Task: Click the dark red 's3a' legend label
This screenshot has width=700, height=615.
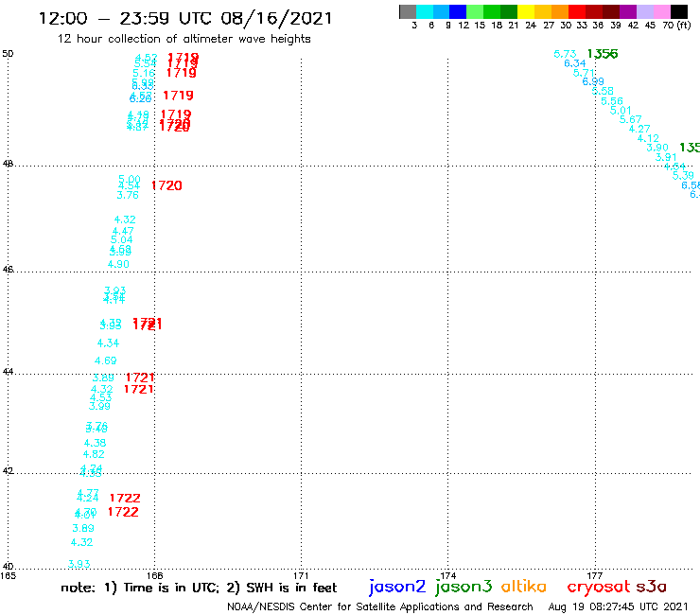Action: point(651,587)
